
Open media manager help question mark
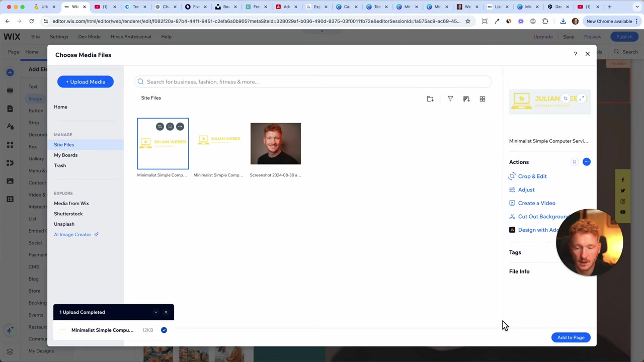(x=576, y=54)
